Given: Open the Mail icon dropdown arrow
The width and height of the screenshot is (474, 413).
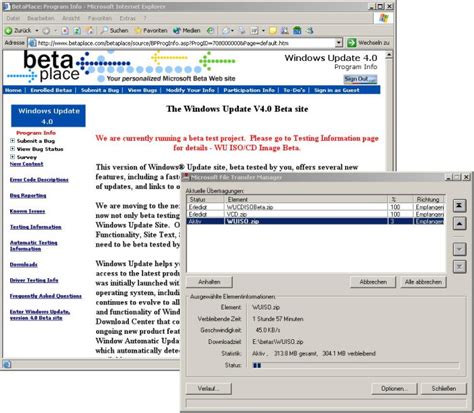Looking at the screenshot, I should 232,31.
